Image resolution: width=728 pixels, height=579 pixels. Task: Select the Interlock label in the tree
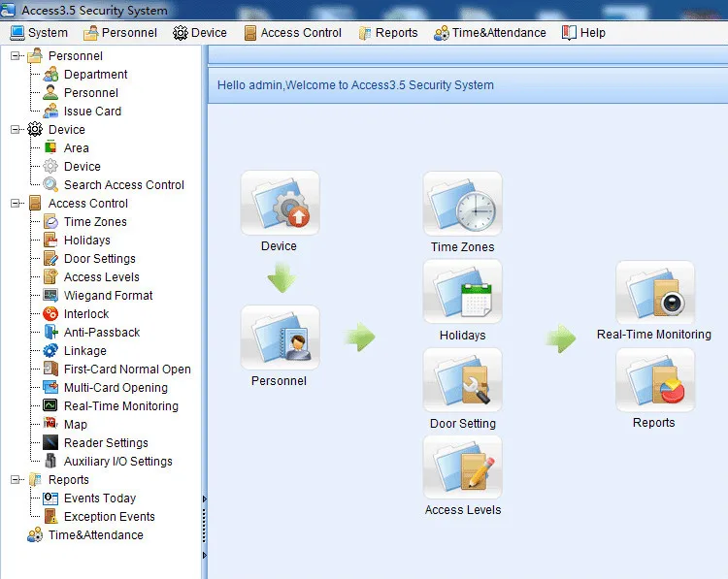click(86, 313)
